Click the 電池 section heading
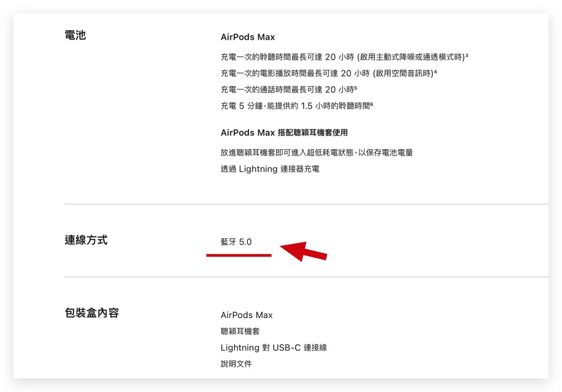This screenshot has width=562, height=392. coord(75,35)
